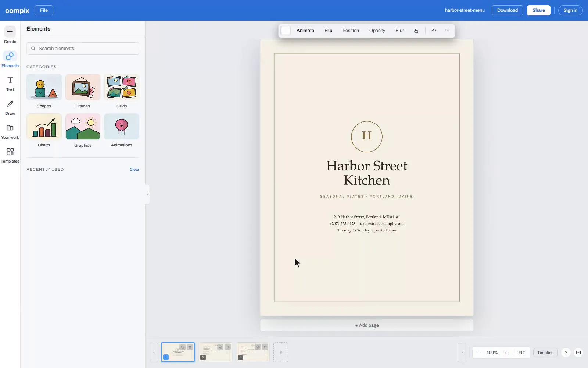Open the Create panel from sidebar
588x368 pixels.
(10, 35)
